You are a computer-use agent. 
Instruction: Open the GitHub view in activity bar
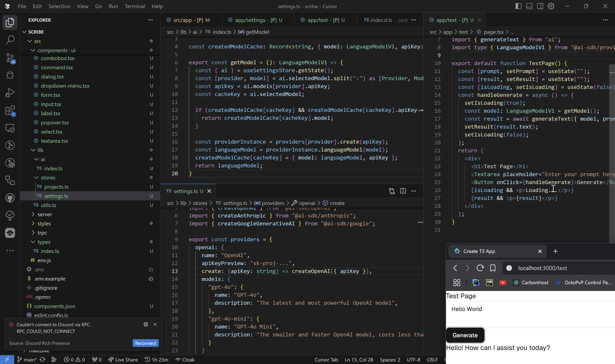[x=10, y=198]
